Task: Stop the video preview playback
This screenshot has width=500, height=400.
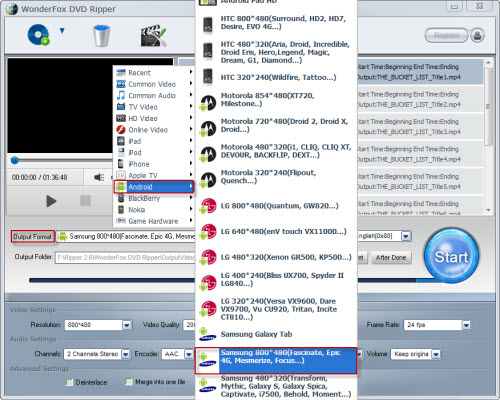Action: [x=85, y=201]
